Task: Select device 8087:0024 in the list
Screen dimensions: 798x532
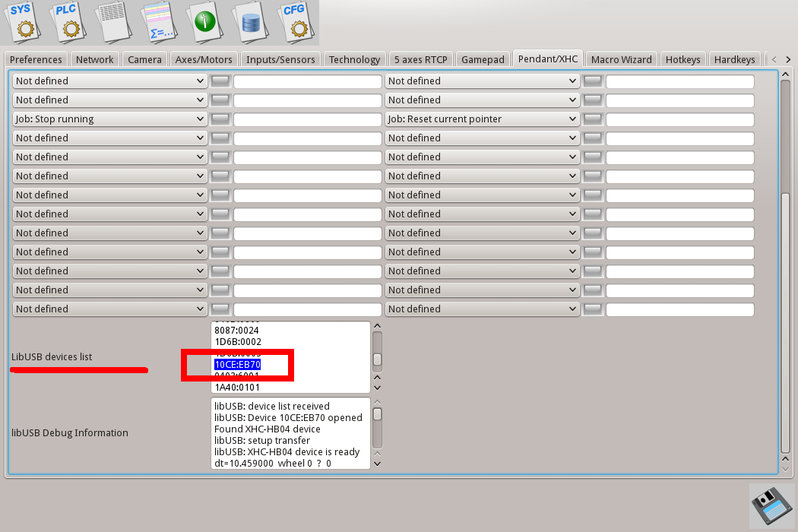Action: 237,331
